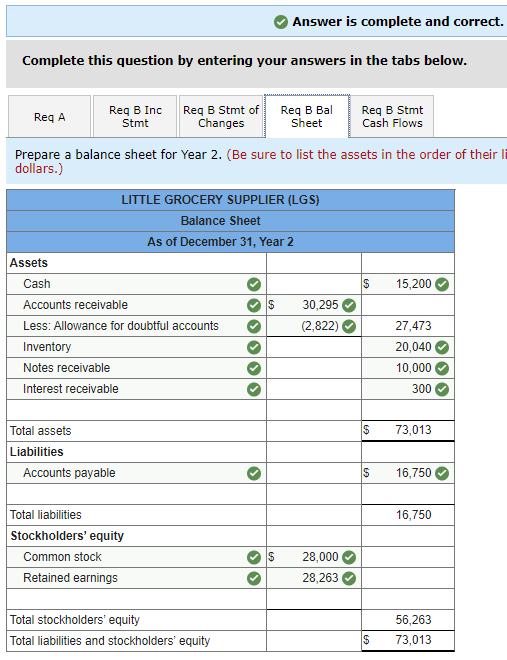507x660 pixels.
Task: Click the Less: Allowance for doubtful accounts cell
Action: click(x=136, y=326)
